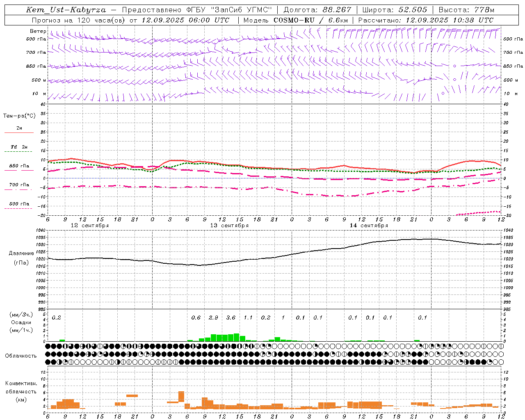The height and width of the screenshot is (420, 525).
Task: Click the 13 сентября date label
Action: [229, 226]
